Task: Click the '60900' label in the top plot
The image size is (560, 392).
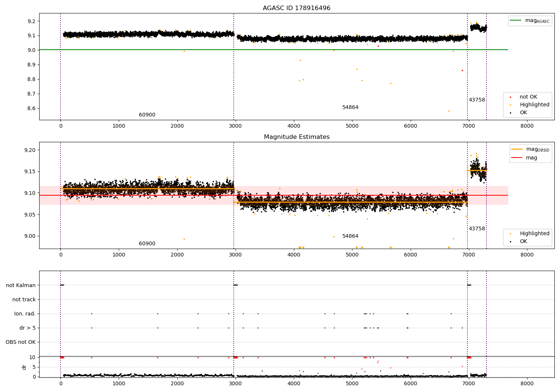Action: pos(147,115)
